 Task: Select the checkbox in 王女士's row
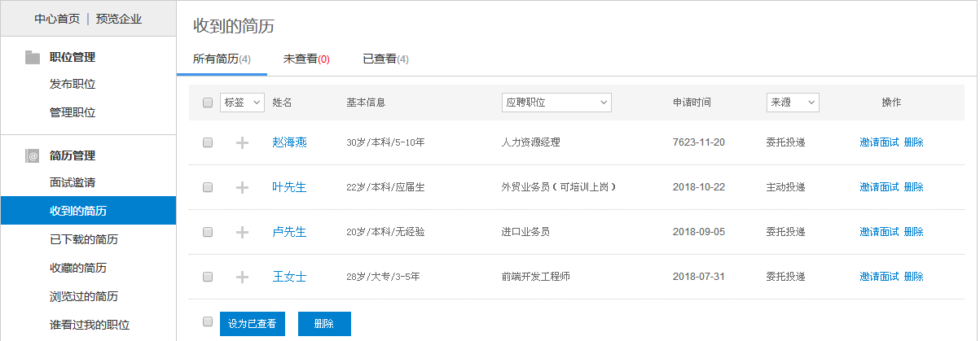point(208,277)
